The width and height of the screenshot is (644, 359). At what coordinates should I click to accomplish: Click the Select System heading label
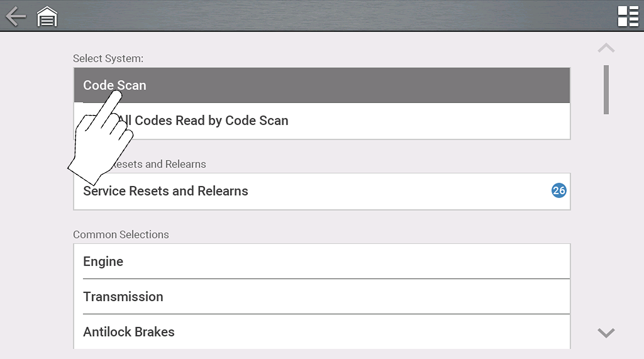tap(108, 58)
